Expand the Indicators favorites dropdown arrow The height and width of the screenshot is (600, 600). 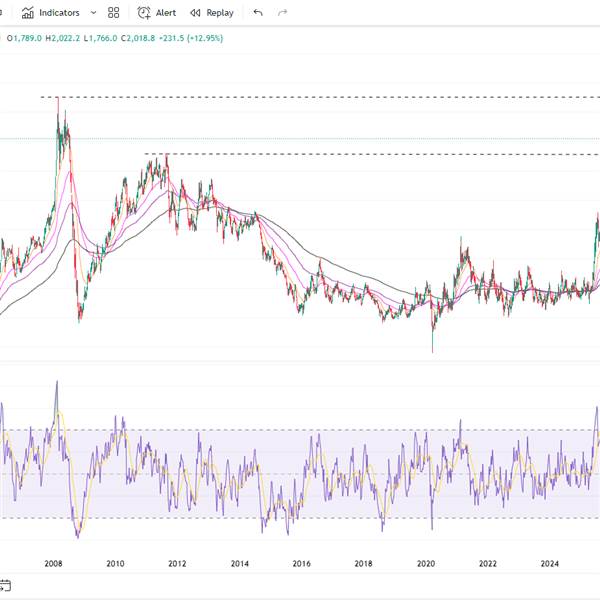tap(93, 13)
